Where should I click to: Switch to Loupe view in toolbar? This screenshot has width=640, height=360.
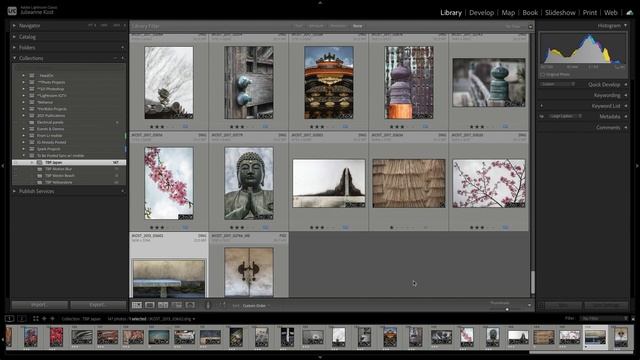click(x=150, y=305)
